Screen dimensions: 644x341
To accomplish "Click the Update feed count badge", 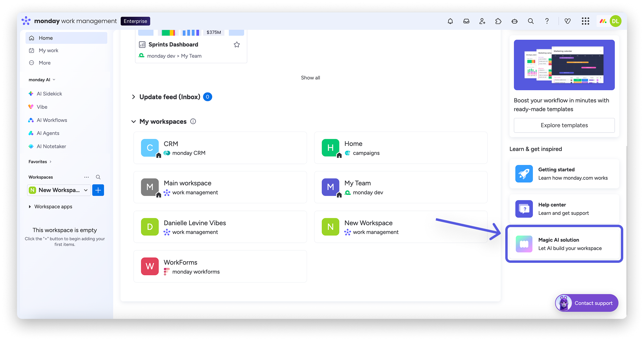I will 207,97.
